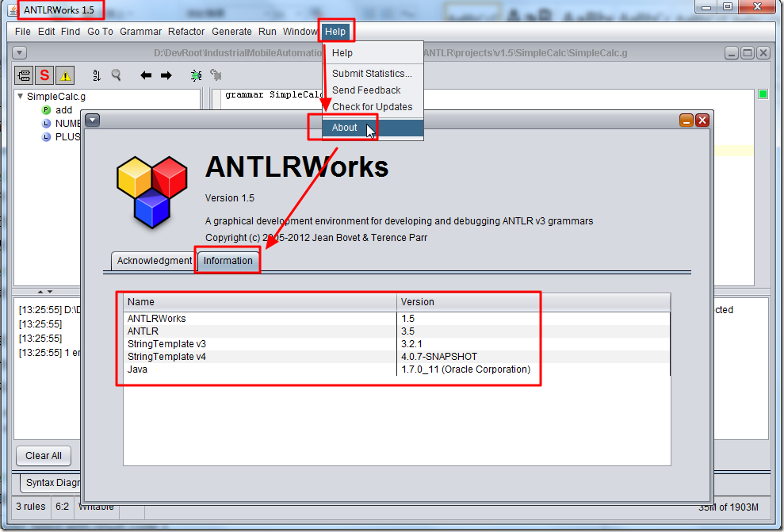Click the green P icon beside add rule
Screen dimensions: 784x532
(46, 110)
